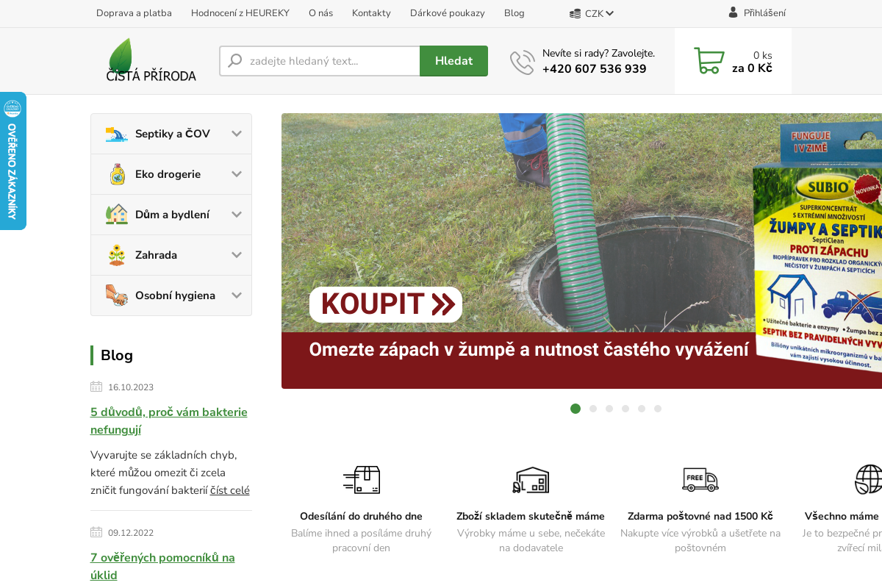Click into the search text field
Screen dimensions: 882x588
coord(331,61)
